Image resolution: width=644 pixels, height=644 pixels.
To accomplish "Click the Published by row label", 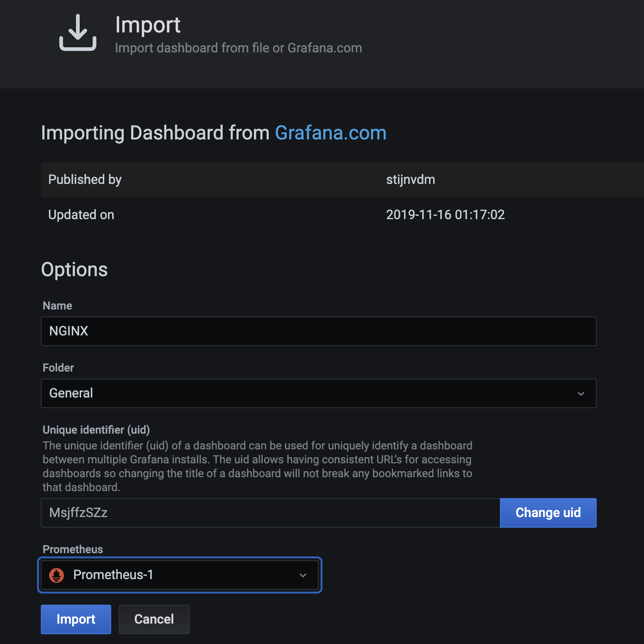I will pos(85,180).
